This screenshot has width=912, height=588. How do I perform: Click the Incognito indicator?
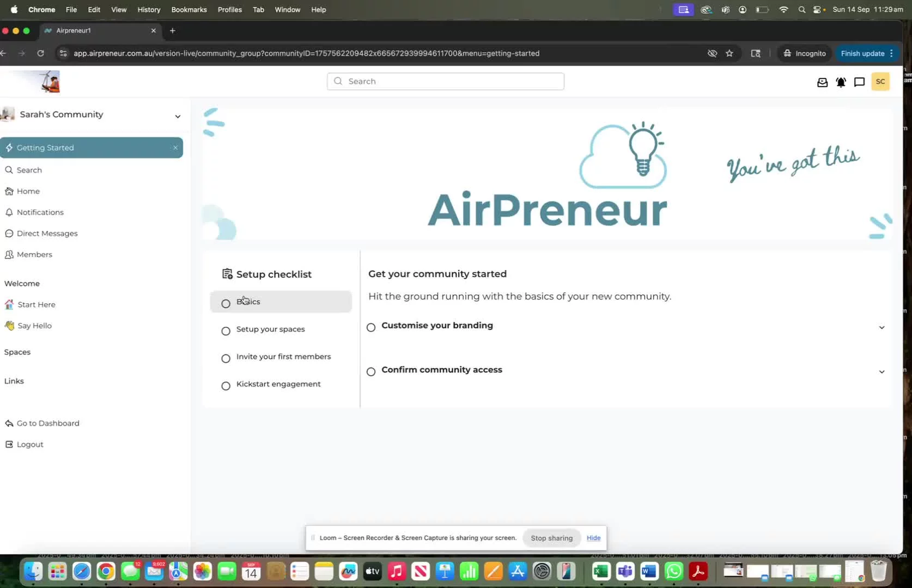(804, 53)
